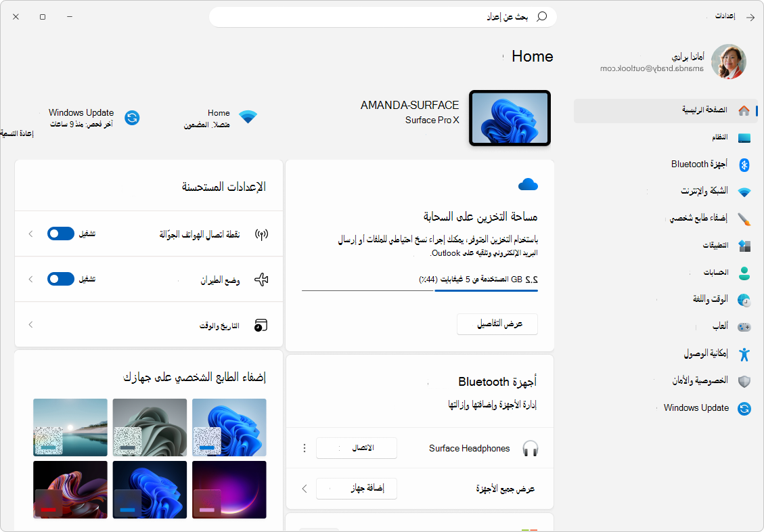764x532 pixels.
Task: Click Amanda Brady's profile picture
Action: (728, 62)
